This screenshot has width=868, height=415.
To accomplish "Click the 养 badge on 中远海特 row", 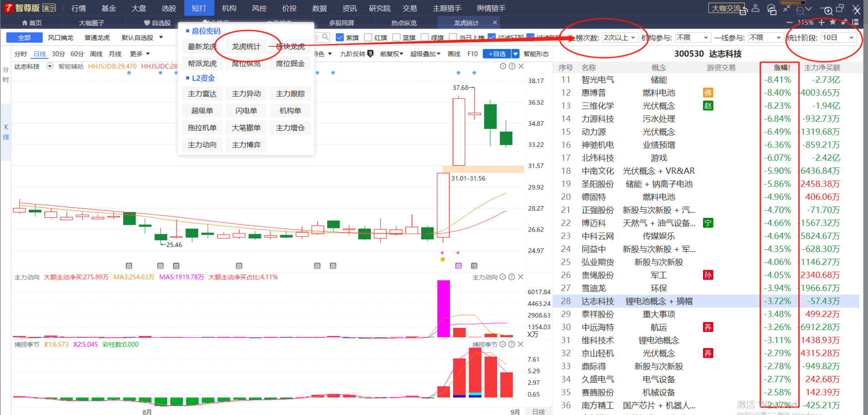I will pos(708,327).
